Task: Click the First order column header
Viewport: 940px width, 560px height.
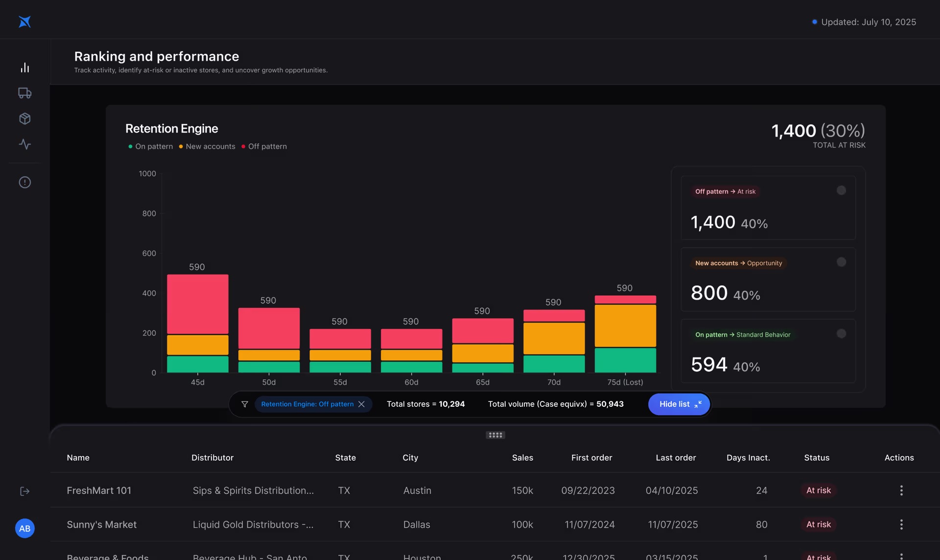Action: click(591, 458)
